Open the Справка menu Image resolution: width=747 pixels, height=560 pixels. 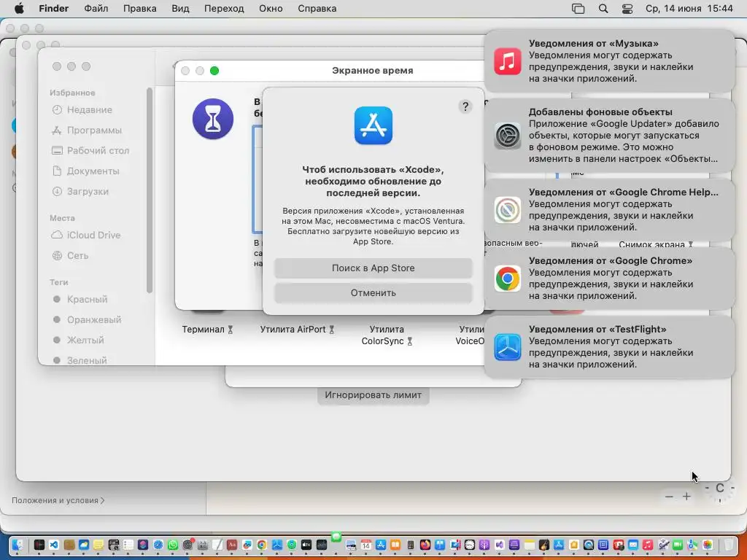[x=317, y=9]
